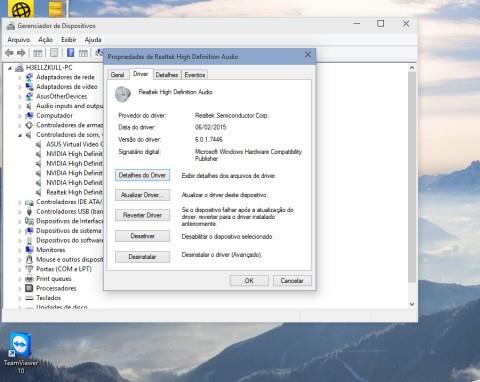Viewport: 480px width, 382px height.
Task: Click Reverter Driver button
Action: point(142,215)
